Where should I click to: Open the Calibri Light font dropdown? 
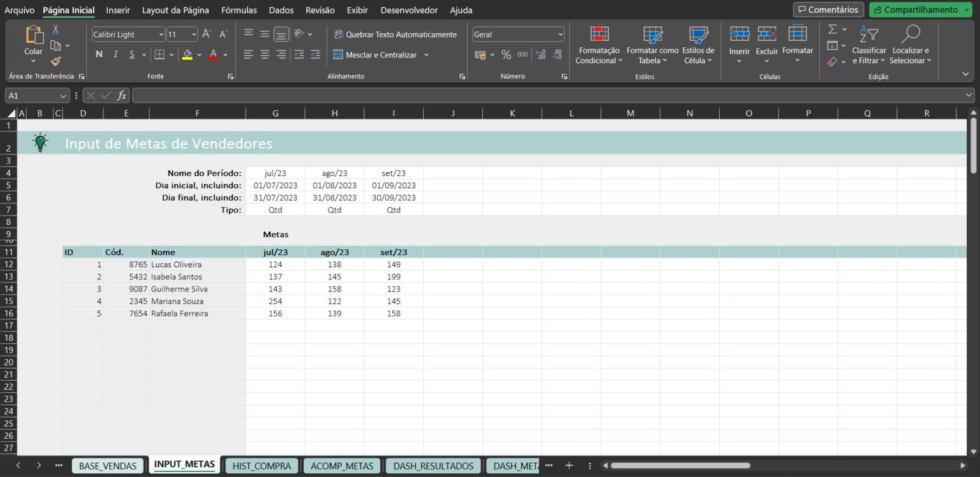[x=128, y=34]
